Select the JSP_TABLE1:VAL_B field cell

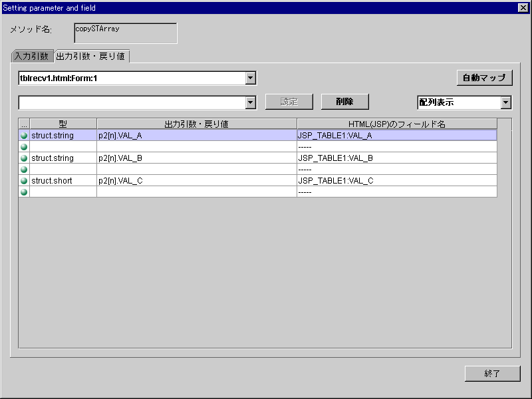point(396,158)
